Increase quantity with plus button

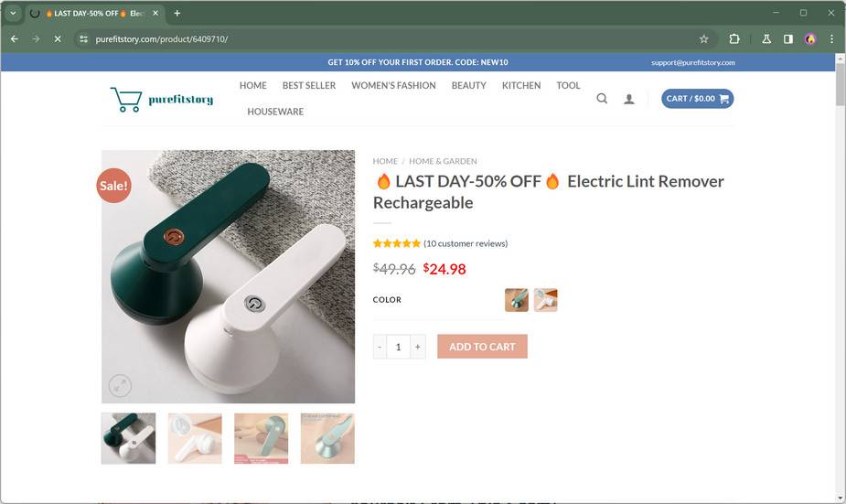418,347
